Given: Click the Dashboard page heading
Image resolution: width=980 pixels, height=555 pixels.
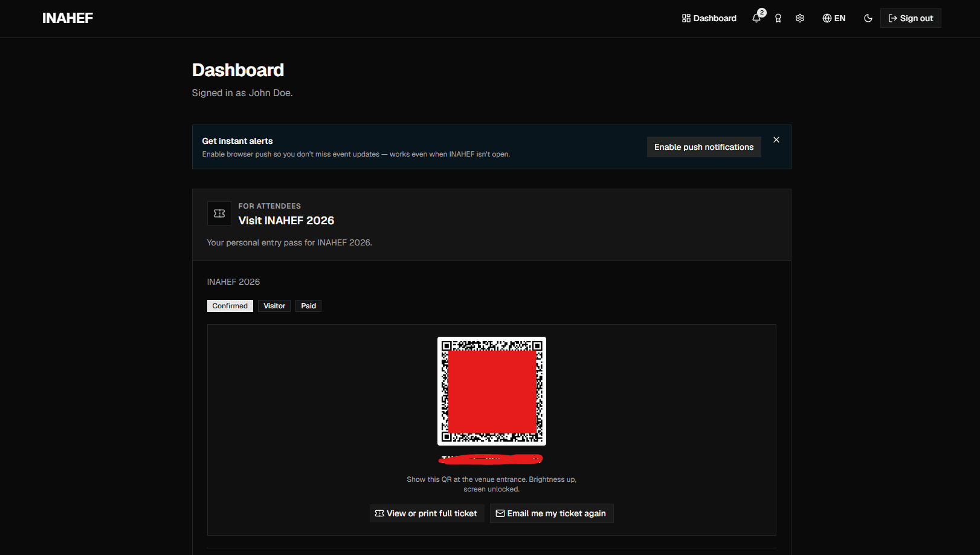Looking at the screenshot, I should pyautogui.click(x=238, y=70).
